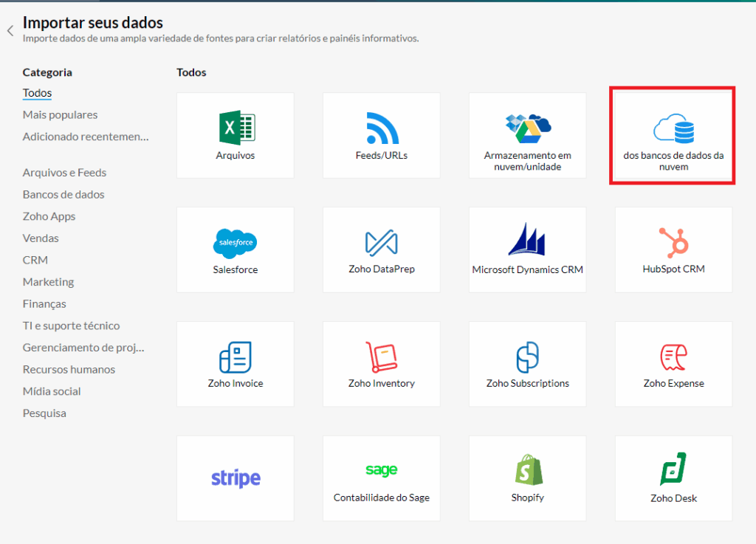This screenshot has height=544, width=756.
Task: Choose the Feeds/URLs RSS icon
Action: point(382,128)
